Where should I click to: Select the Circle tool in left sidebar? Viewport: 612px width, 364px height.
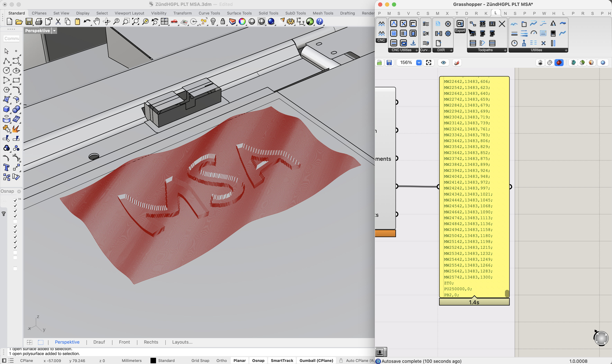pyautogui.click(x=6, y=71)
